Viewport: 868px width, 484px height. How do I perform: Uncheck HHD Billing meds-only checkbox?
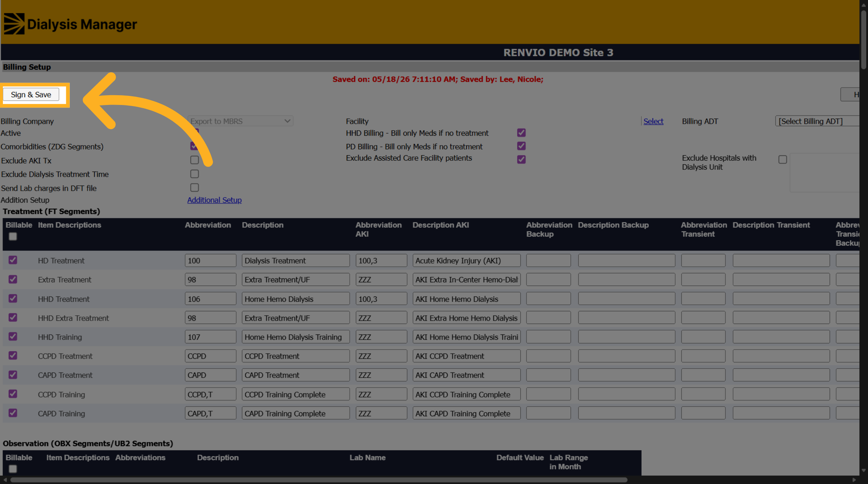521,132
